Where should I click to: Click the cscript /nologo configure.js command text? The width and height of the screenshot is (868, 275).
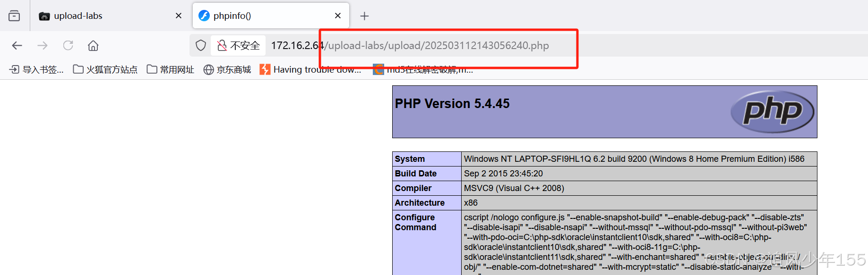pyautogui.click(x=636, y=244)
